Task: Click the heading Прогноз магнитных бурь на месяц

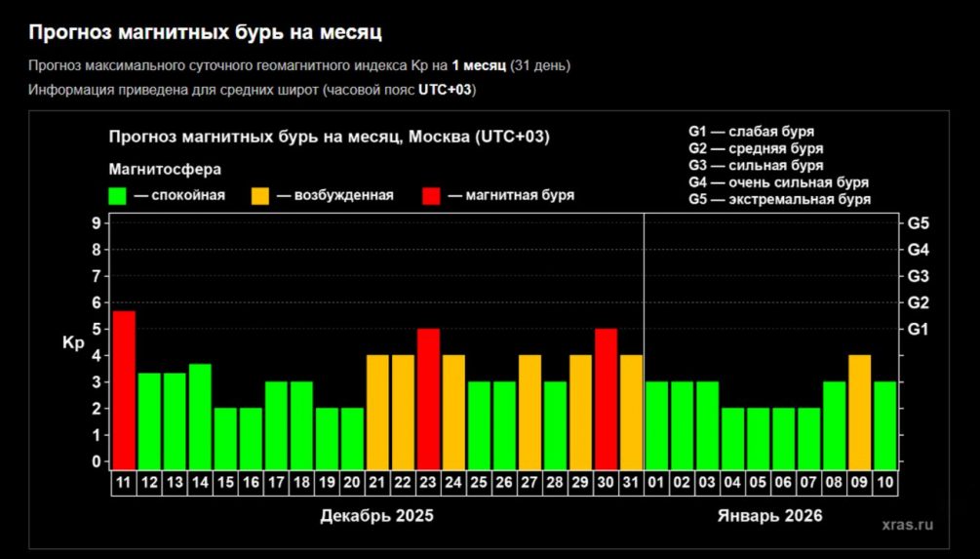Action: (x=205, y=32)
